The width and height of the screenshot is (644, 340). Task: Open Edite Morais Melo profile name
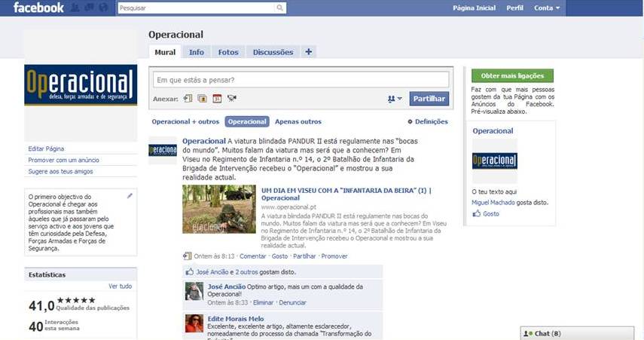click(x=236, y=319)
